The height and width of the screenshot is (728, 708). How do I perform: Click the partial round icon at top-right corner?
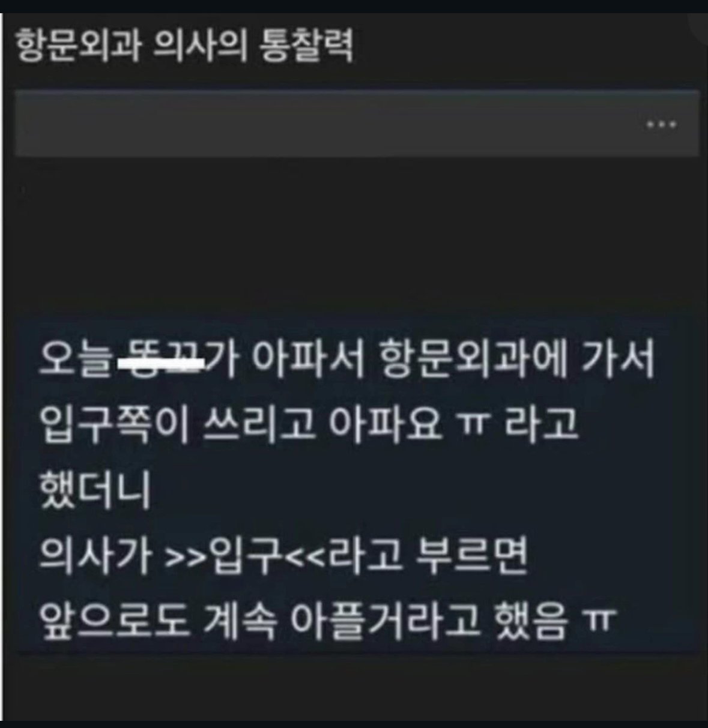coord(699,27)
